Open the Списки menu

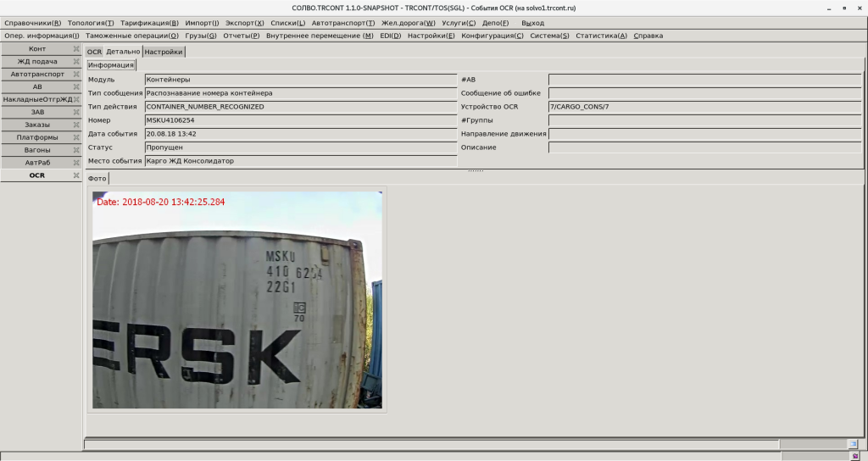(x=288, y=23)
